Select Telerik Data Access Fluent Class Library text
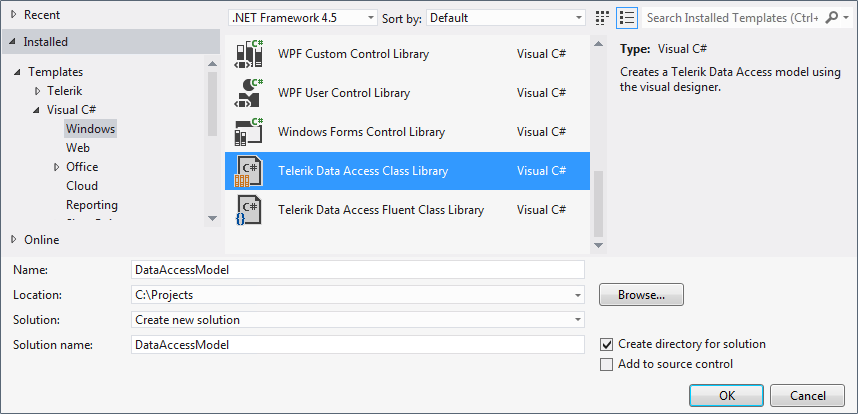This screenshot has width=858, height=414. coord(381,210)
